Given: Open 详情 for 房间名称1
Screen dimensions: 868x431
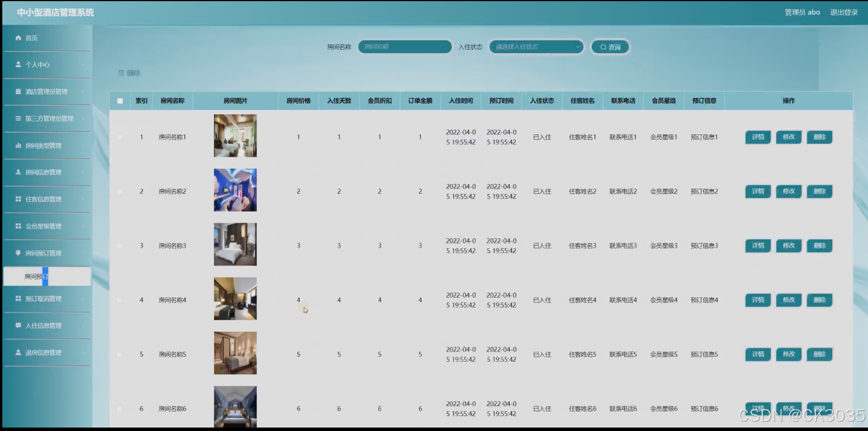Looking at the screenshot, I should coord(758,137).
